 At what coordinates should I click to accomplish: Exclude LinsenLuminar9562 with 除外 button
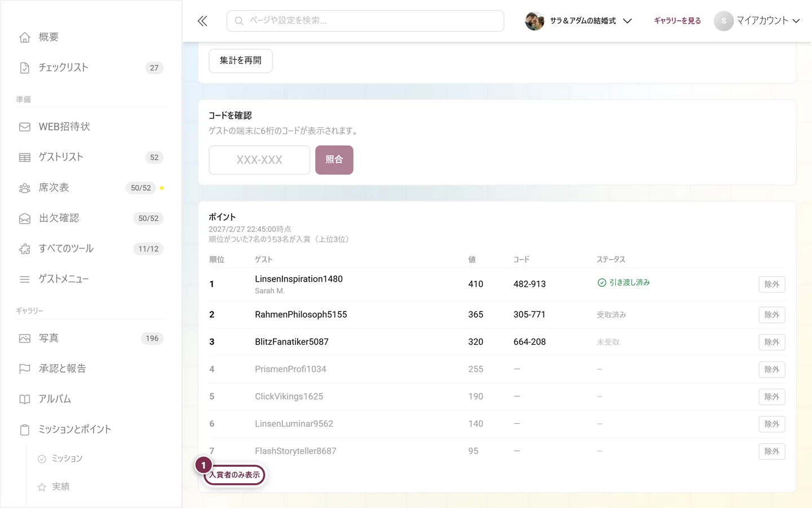(x=772, y=424)
